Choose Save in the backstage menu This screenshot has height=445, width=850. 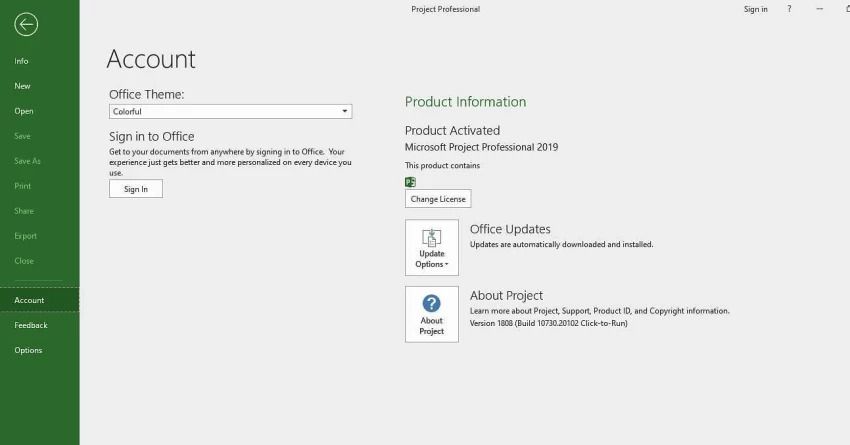click(x=40, y=136)
